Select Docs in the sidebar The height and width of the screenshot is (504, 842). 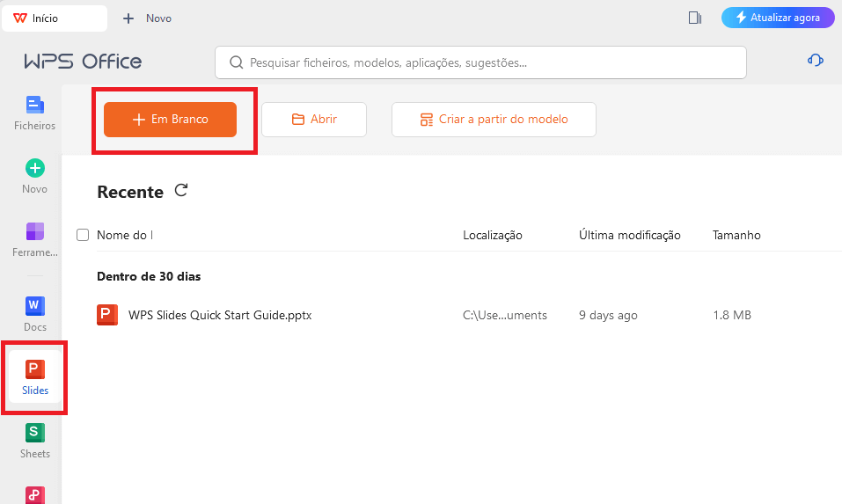(34, 313)
